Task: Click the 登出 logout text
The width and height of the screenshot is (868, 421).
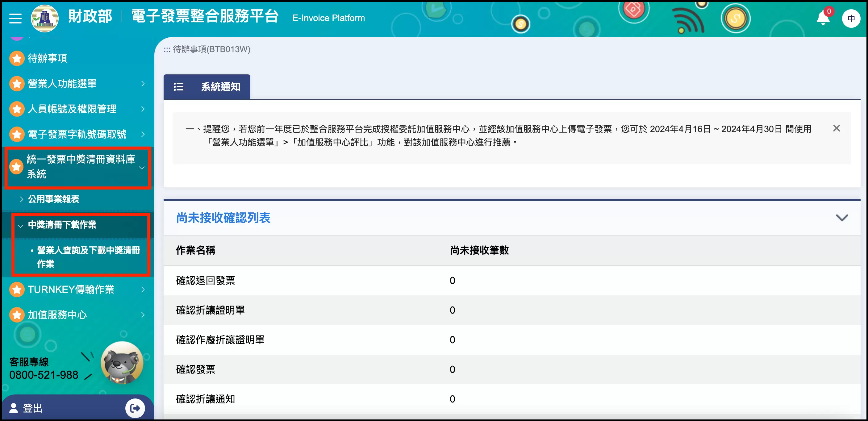Action: [x=32, y=408]
